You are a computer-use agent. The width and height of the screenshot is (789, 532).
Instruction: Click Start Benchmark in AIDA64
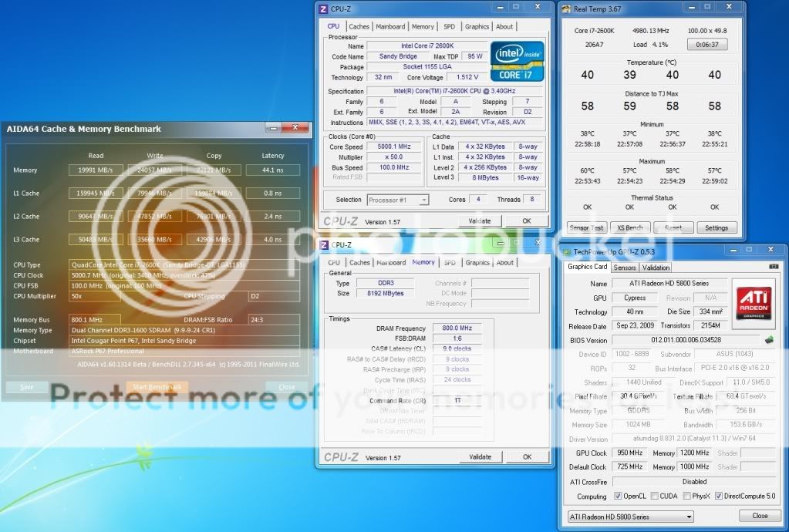pyautogui.click(x=157, y=387)
